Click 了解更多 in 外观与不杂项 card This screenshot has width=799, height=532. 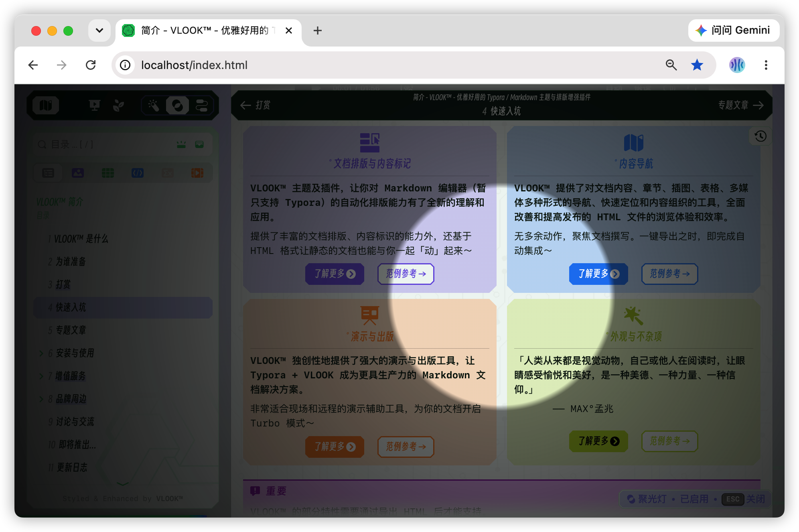tap(598, 441)
